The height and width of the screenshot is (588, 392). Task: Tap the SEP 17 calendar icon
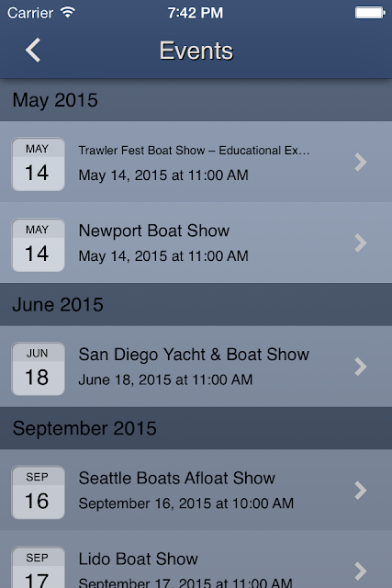[x=39, y=568]
